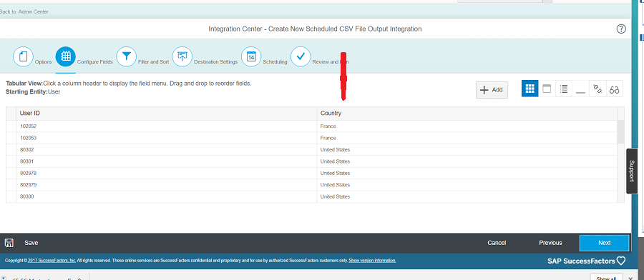Click the User ID cell 80301

coord(166,161)
